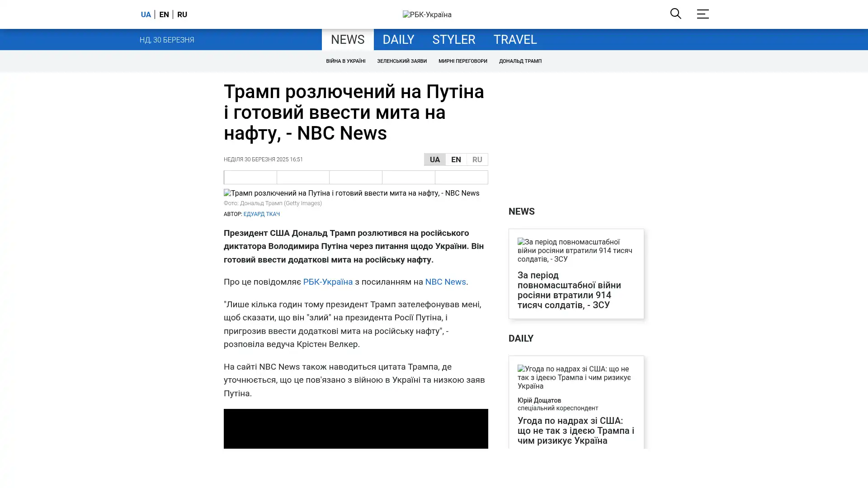
Task: Follow the NBC News link in article
Action: [445, 282]
